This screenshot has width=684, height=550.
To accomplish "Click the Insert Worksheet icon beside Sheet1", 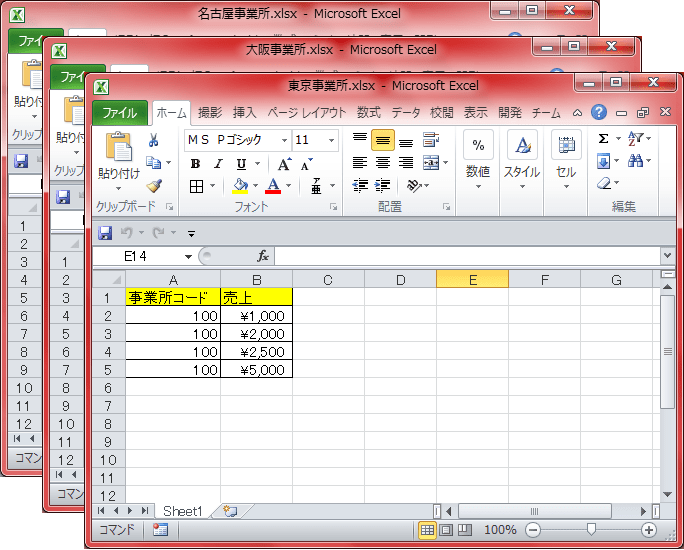I will coord(230,511).
